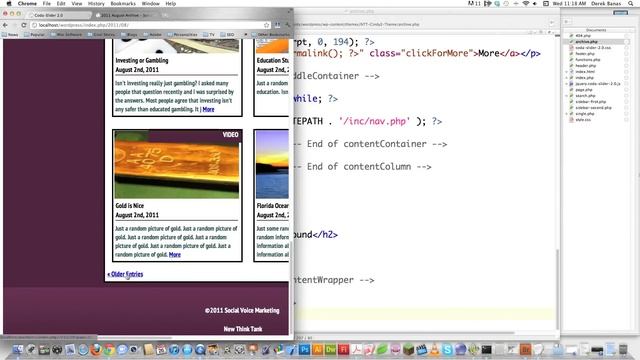Launch Google Chrome from the Dock

109,350
